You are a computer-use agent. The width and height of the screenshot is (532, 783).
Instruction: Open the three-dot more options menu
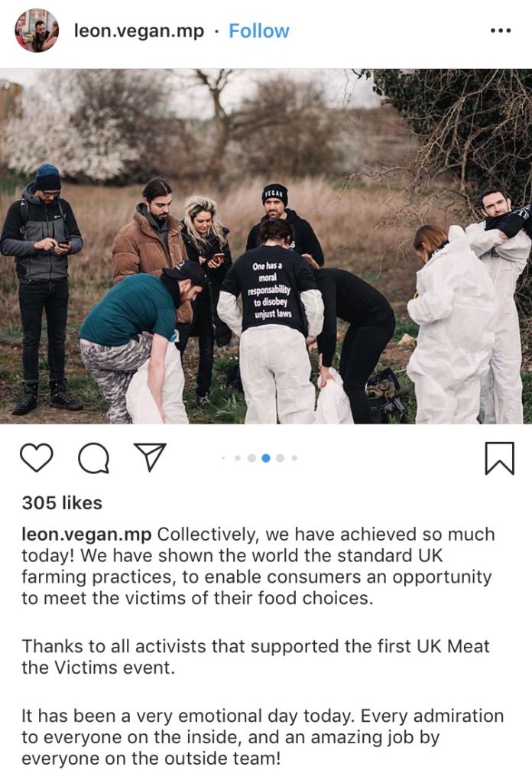tap(501, 31)
